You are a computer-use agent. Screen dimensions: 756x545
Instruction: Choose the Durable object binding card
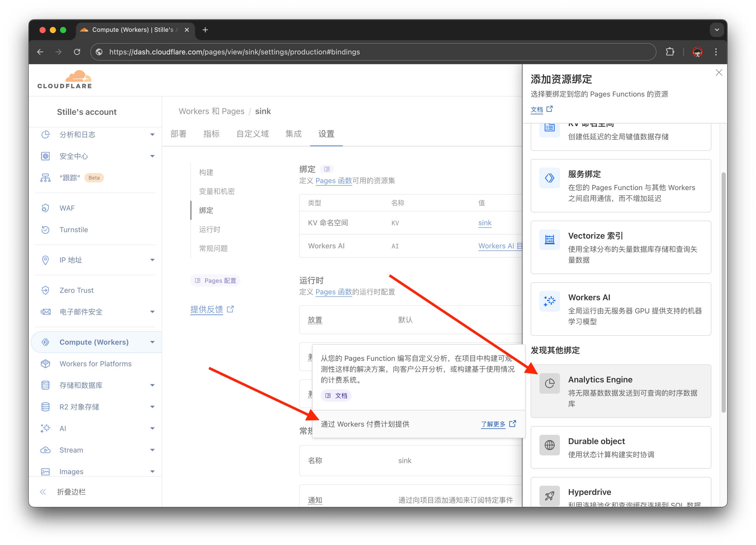tap(621, 448)
